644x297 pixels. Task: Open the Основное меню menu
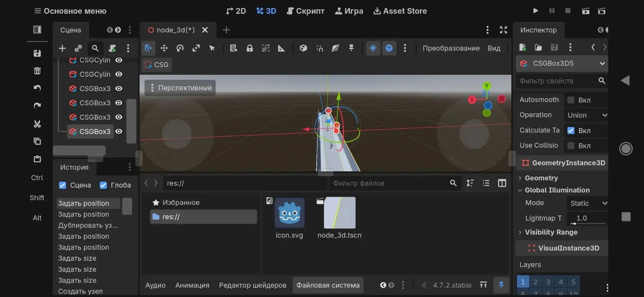(x=70, y=11)
